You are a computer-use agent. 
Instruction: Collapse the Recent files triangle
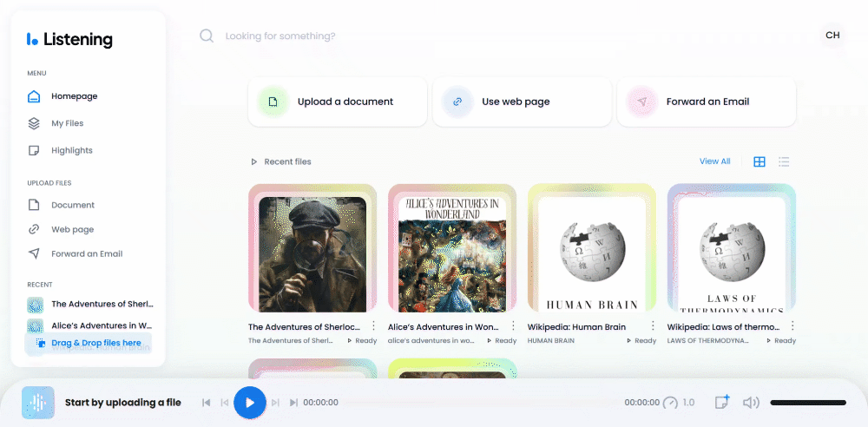[254, 161]
